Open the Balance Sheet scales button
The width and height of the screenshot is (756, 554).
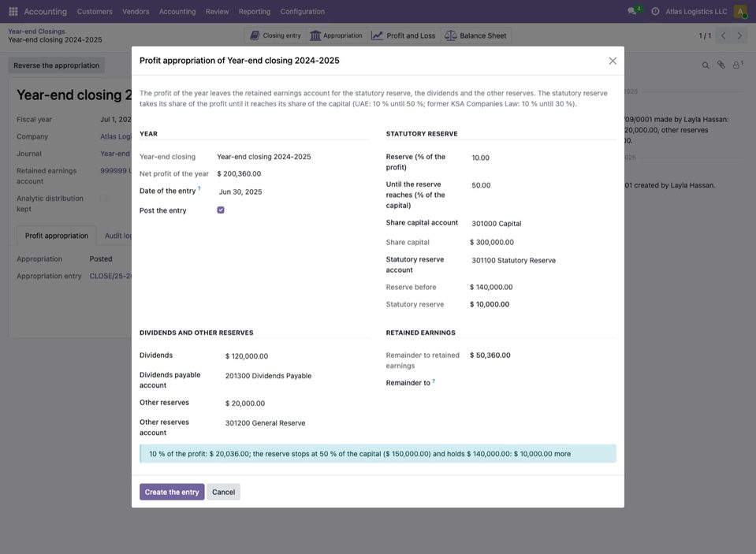(x=475, y=35)
